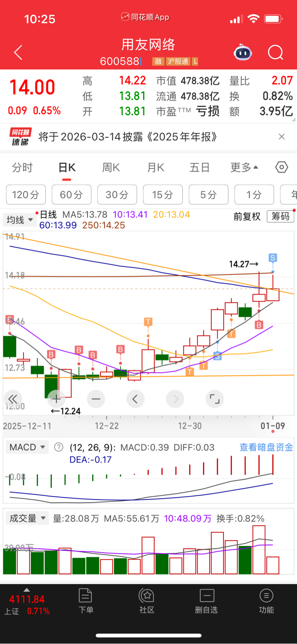Screen dimensions: 297x644
Task: Tap the 12.24 low price label
Action: (66, 411)
